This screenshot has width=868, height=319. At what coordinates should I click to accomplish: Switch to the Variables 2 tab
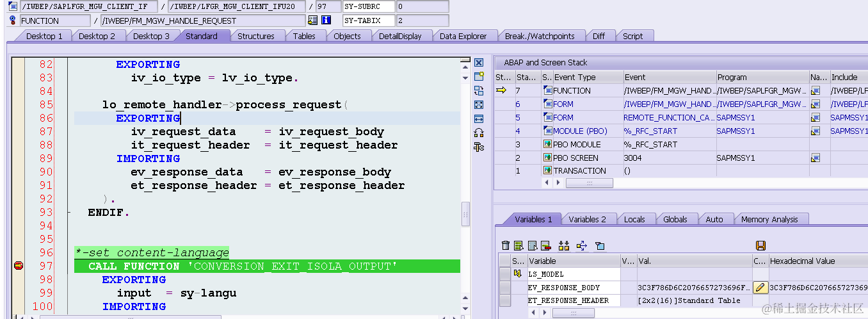(x=587, y=219)
